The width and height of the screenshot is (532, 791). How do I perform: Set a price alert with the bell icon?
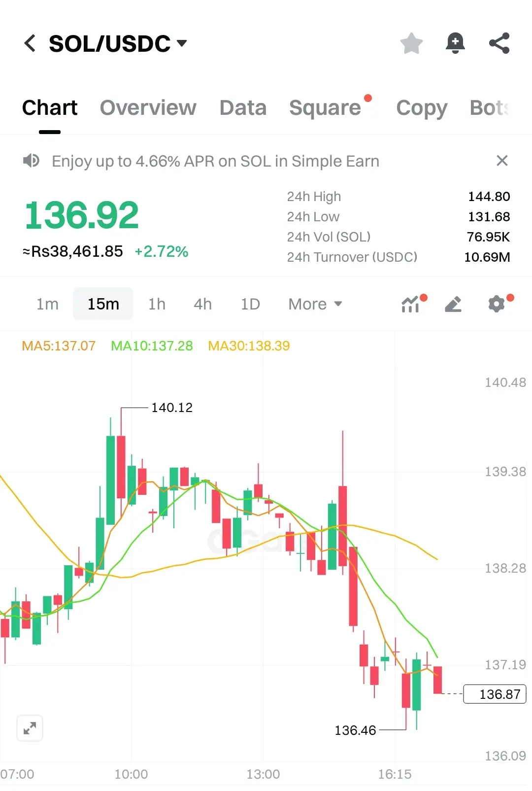coord(455,43)
